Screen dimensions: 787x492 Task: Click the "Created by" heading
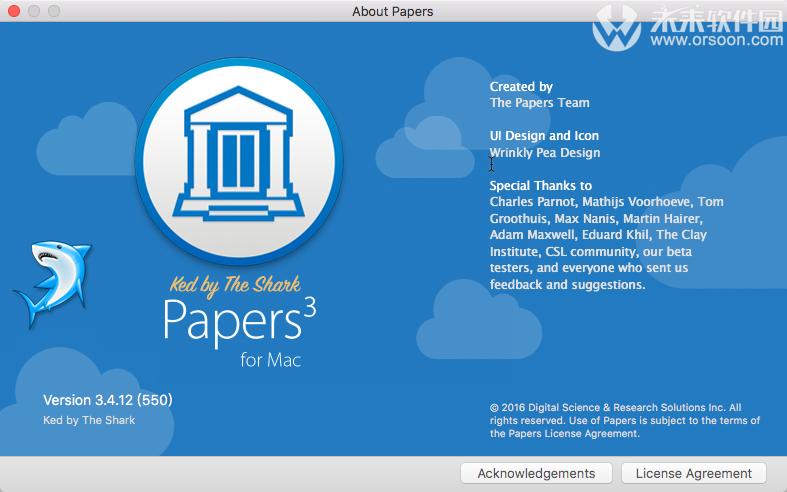click(x=521, y=87)
